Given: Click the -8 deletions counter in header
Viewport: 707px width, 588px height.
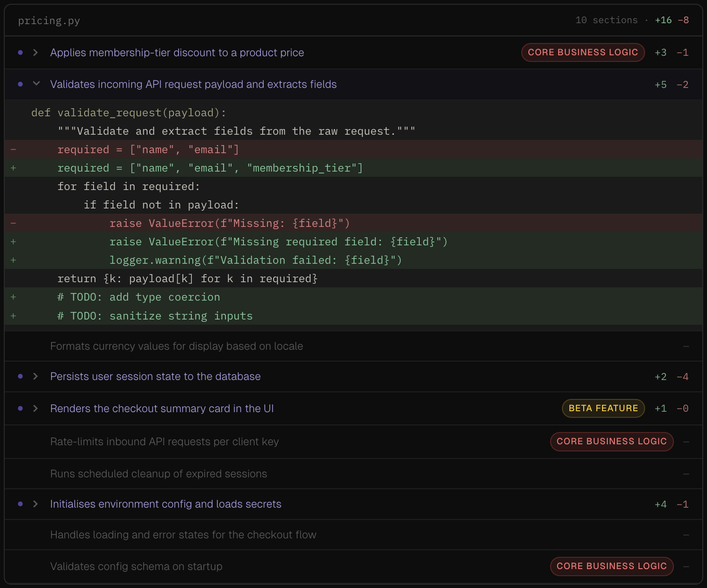Looking at the screenshot, I should tap(684, 20).
